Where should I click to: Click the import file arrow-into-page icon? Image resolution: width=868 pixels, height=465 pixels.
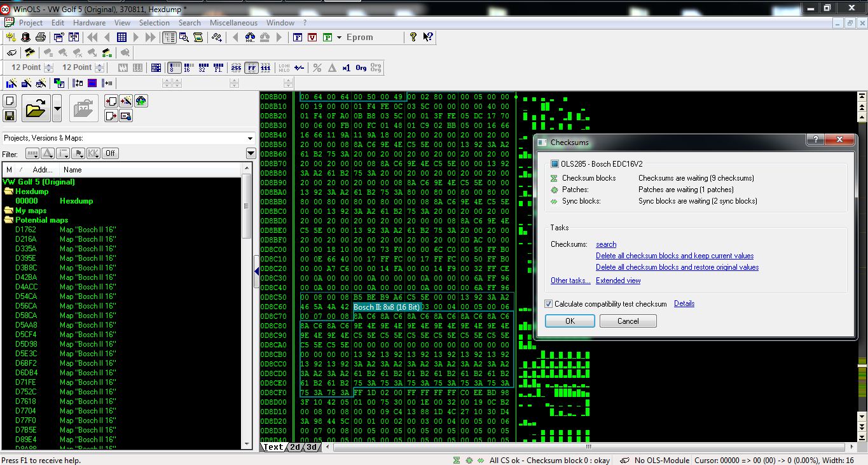click(x=111, y=101)
